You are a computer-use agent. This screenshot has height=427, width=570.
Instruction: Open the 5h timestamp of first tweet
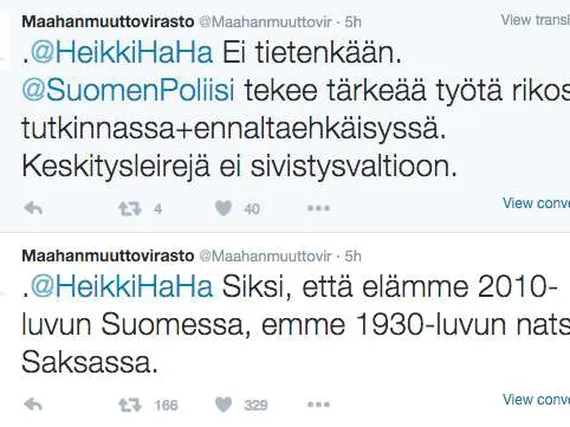point(353,22)
